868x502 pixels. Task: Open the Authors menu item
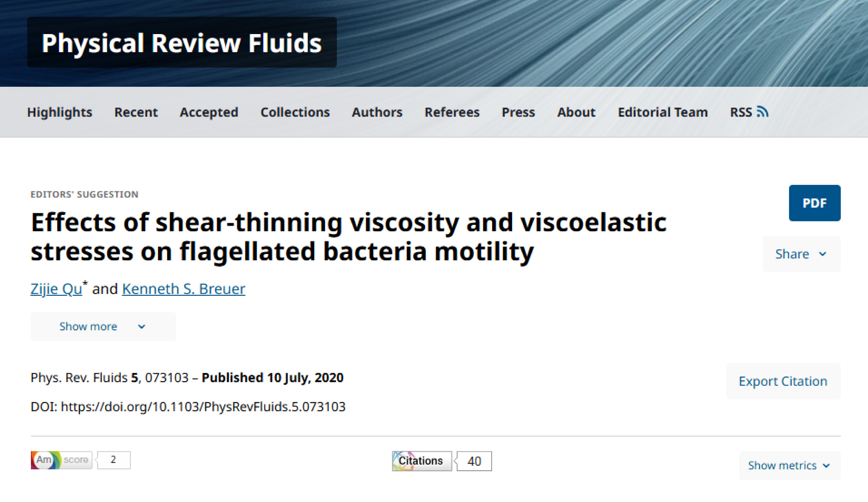377,112
